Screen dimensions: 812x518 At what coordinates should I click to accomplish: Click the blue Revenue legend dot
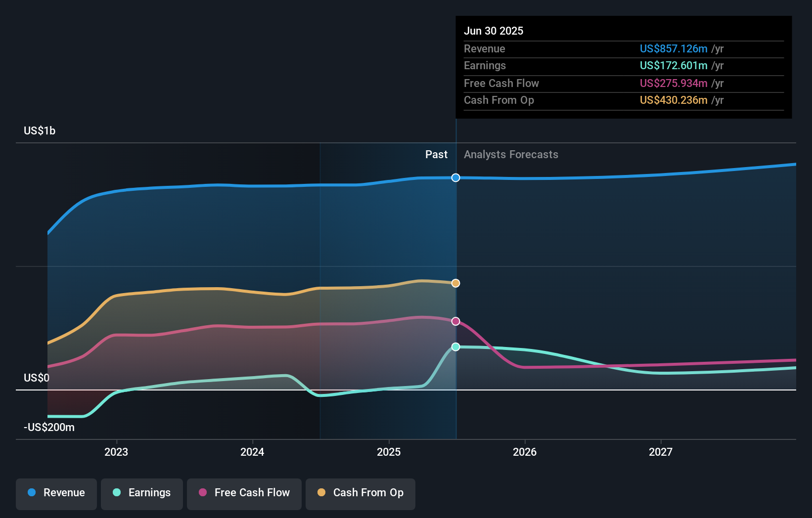click(32, 492)
